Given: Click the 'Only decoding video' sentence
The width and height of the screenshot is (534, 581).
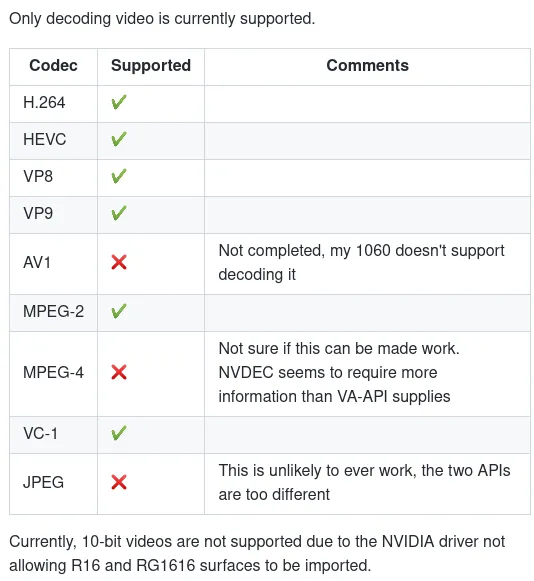Looking at the screenshot, I should tap(162, 19).
